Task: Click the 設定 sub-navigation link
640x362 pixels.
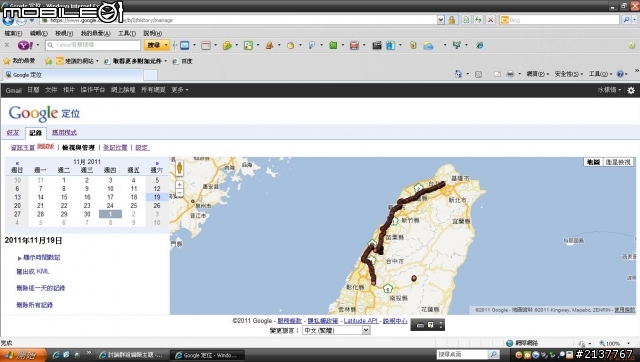Action: pyautogui.click(x=142, y=147)
